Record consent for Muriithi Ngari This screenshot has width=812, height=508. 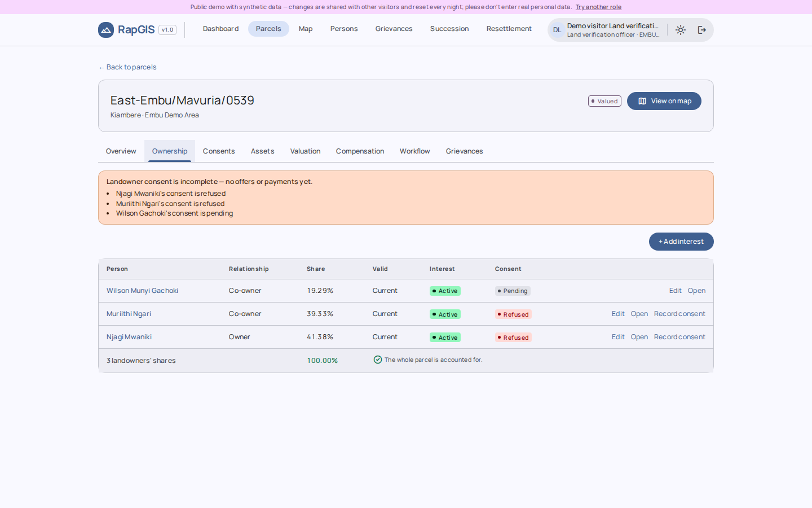(679, 314)
